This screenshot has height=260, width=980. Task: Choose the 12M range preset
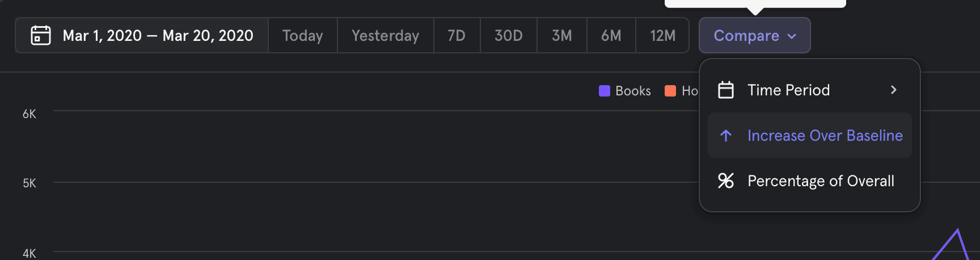662,35
